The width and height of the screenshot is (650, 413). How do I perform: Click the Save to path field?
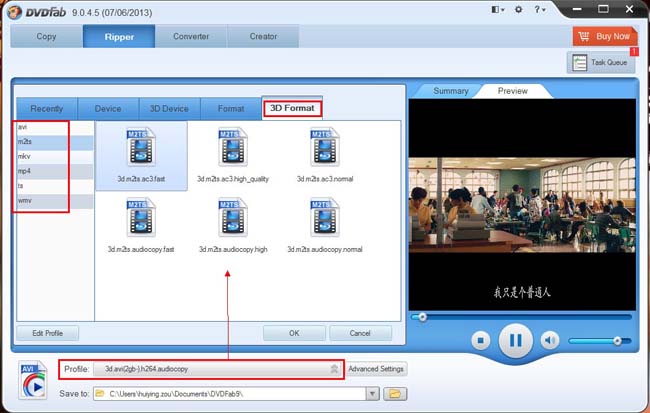[230, 394]
